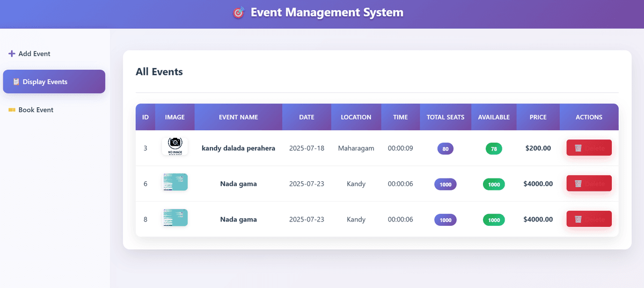Screen dimensions: 644x288
Task: Click the IMAGE column header
Action: [x=175, y=117]
